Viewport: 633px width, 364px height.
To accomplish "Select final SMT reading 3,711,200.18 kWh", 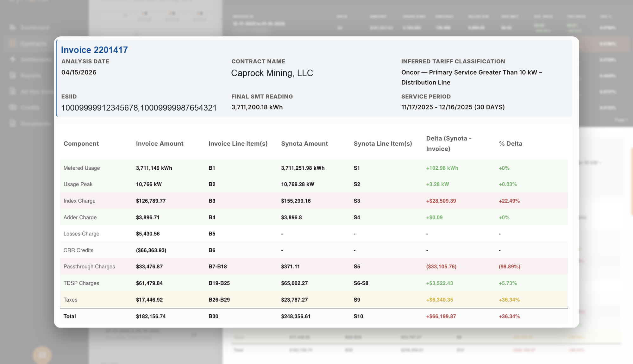I will [257, 107].
